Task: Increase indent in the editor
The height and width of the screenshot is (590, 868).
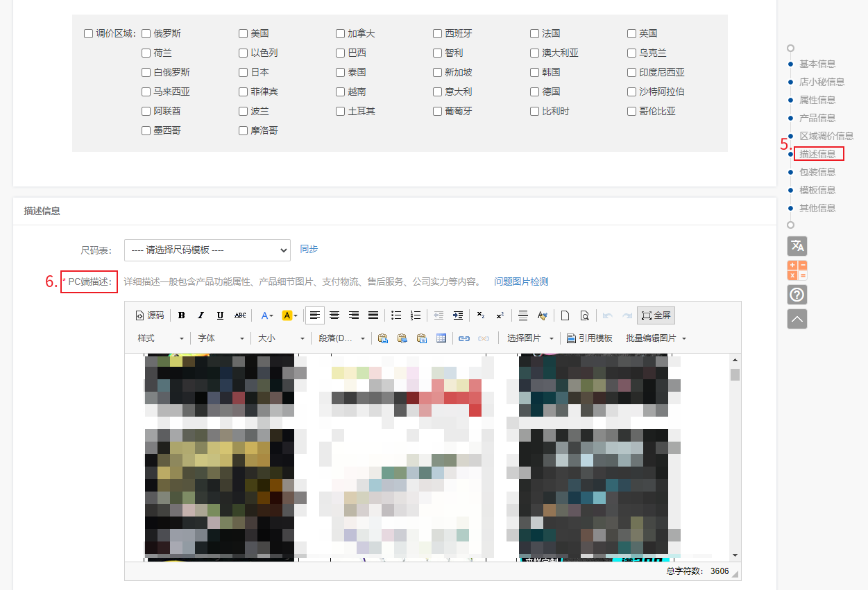Action: tap(458, 315)
